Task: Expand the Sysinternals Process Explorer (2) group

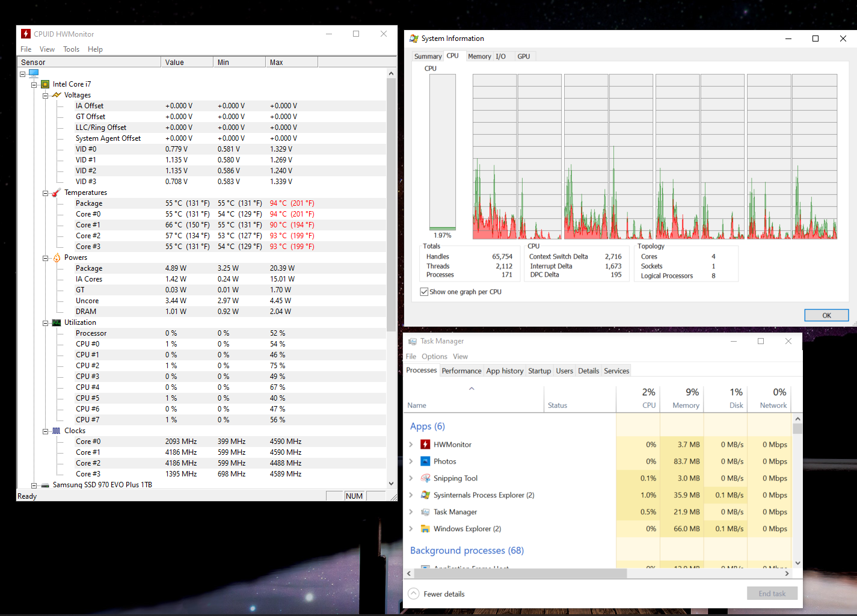Action: (x=411, y=495)
